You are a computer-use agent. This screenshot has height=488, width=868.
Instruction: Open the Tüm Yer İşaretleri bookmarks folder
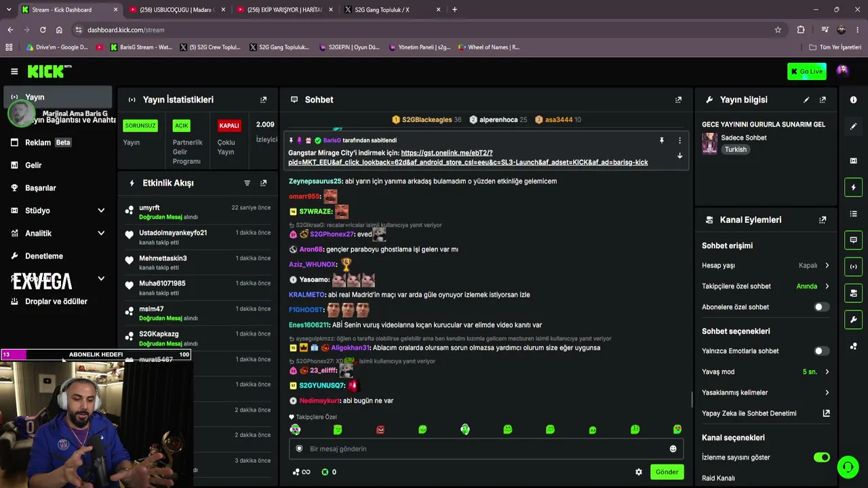click(x=835, y=47)
